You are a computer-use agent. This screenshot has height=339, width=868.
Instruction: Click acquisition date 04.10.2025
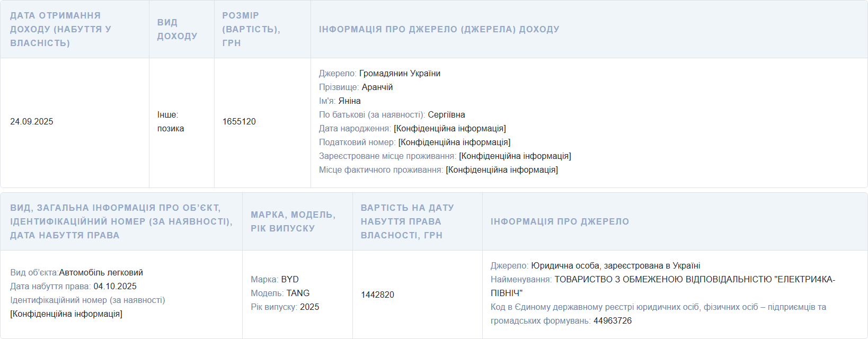click(115, 287)
